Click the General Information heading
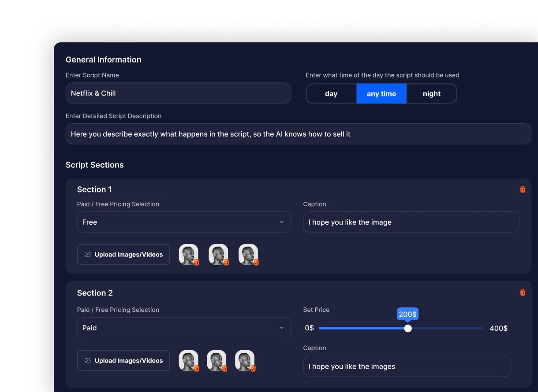This screenshot has width=538, height=392. tap(104, 59)
